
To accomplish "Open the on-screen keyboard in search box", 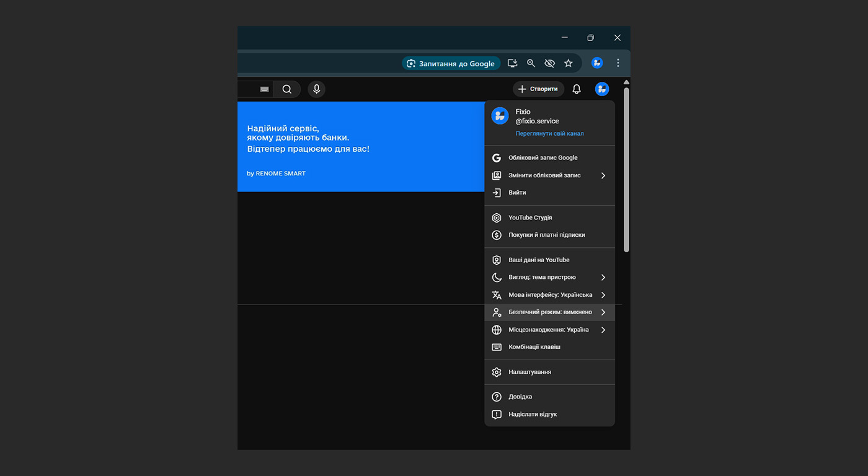I will pyautogui.click(x=265, y=89).
